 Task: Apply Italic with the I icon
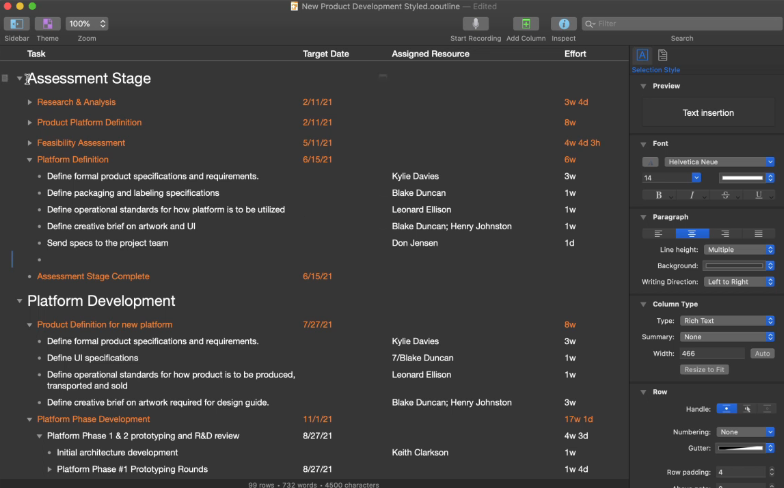point(692,195)
